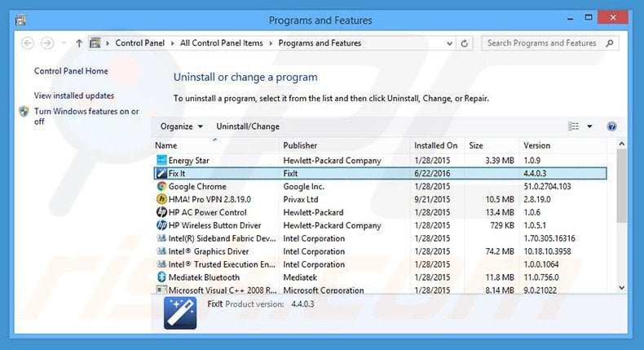Click the scrollbar up arrow
This screenshot has width=644, height=350.
[x=621, y=144]
